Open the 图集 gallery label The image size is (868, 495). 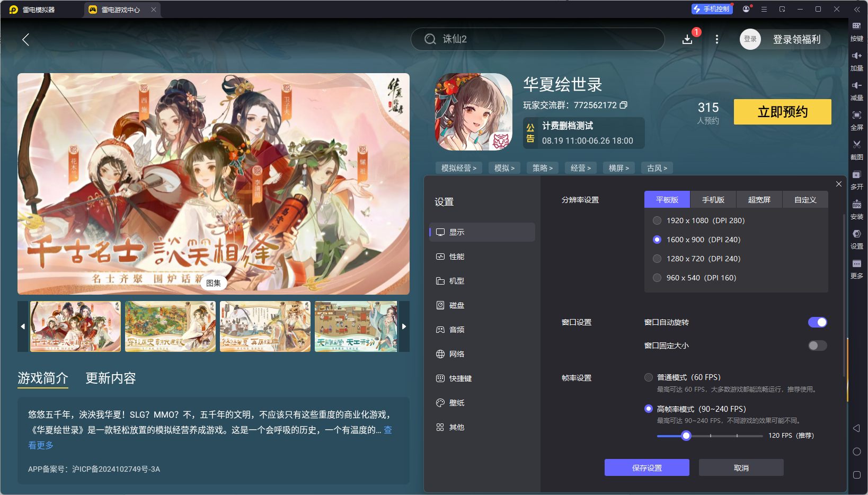214,283
